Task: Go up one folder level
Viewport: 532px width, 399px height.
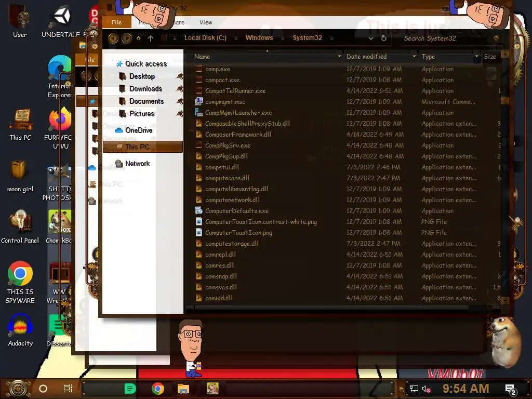Action: coord(151,38)
